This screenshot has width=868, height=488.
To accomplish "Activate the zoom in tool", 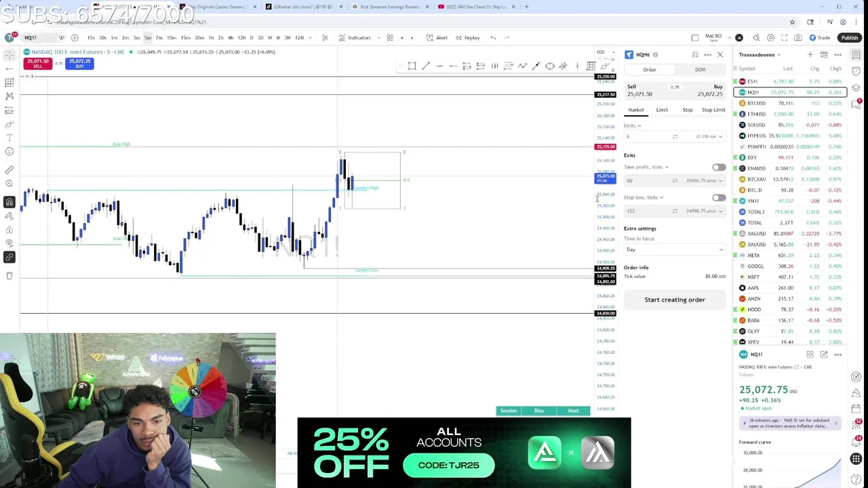I will (9, 184).
